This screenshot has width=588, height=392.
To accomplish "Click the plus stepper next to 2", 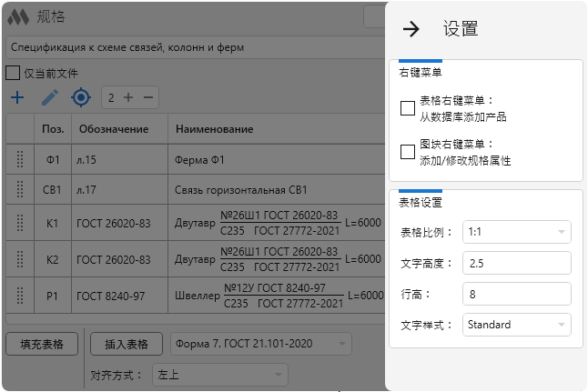I will pyautogui.click(x=128, y=97).
